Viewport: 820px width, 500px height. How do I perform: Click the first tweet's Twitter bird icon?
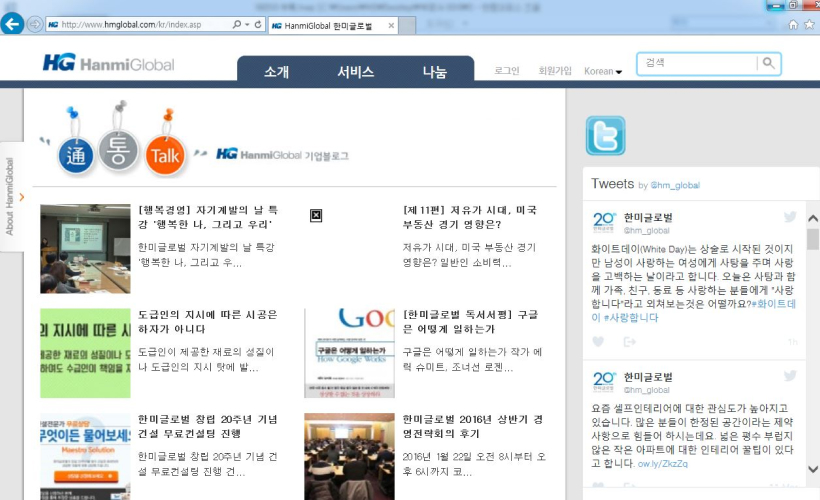(790, 217)
